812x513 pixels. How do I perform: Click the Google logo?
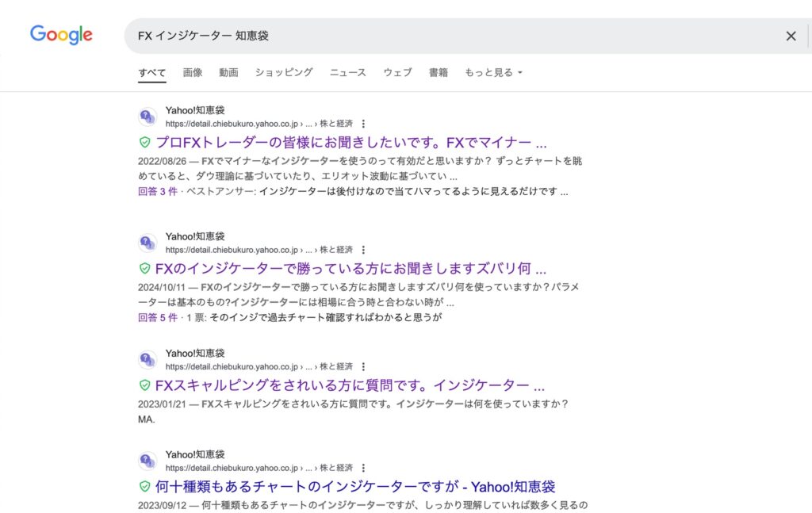(61, 35)
